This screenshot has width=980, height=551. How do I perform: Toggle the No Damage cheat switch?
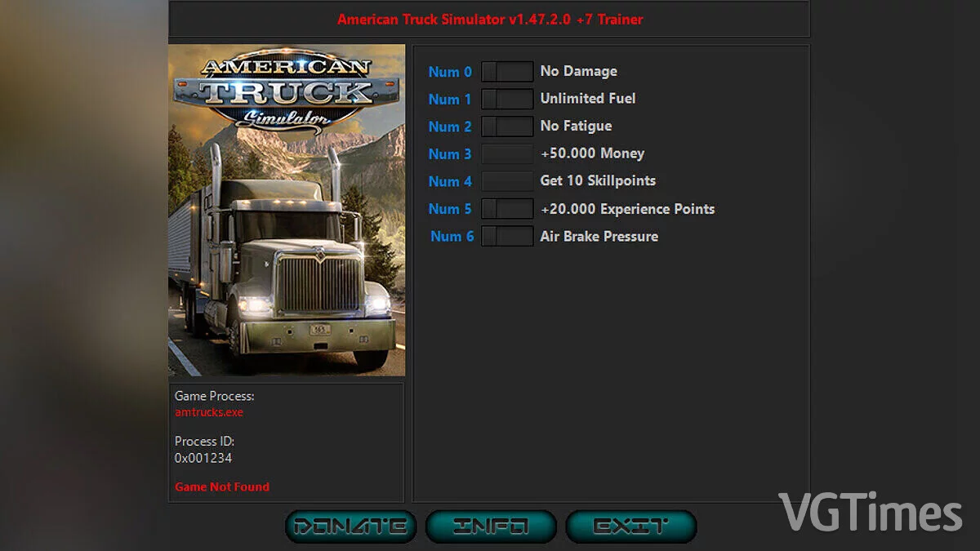(x=507, y=71)
